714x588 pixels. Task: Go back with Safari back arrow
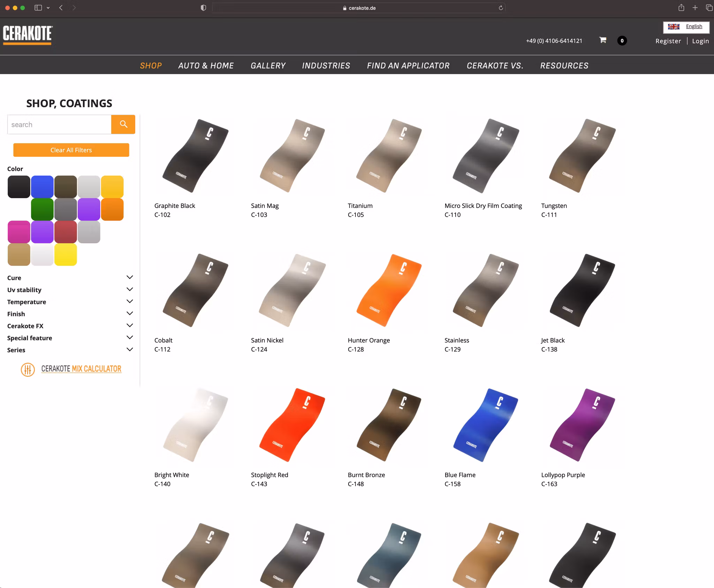61,8
